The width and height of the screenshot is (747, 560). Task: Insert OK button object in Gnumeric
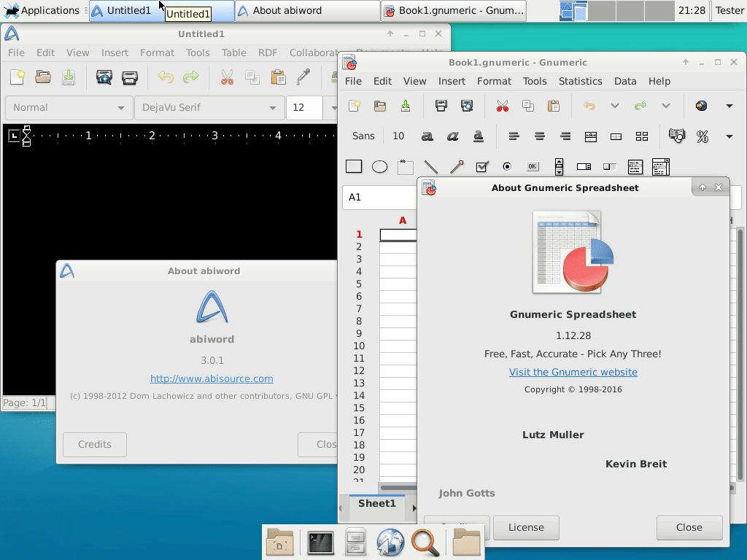[532, 167]
